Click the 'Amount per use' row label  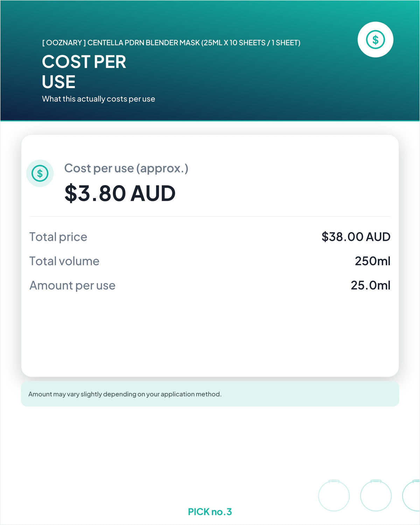tap(72, 286)
